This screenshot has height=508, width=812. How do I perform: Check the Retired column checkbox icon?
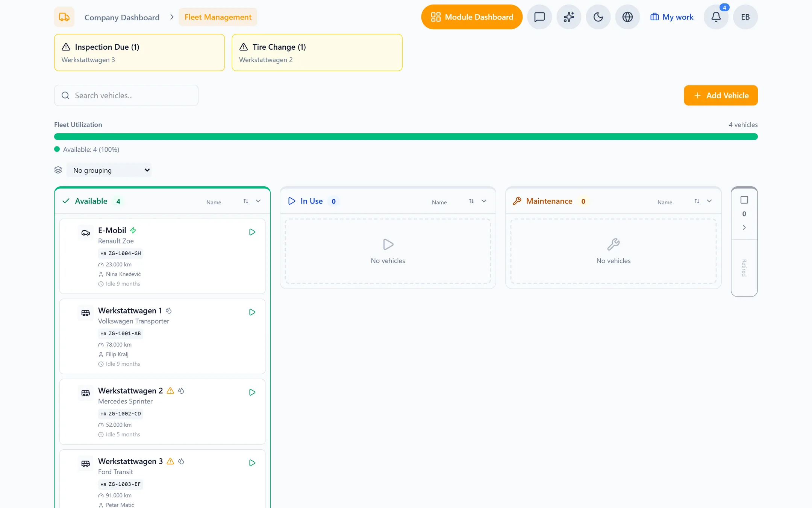coord(744,200)
